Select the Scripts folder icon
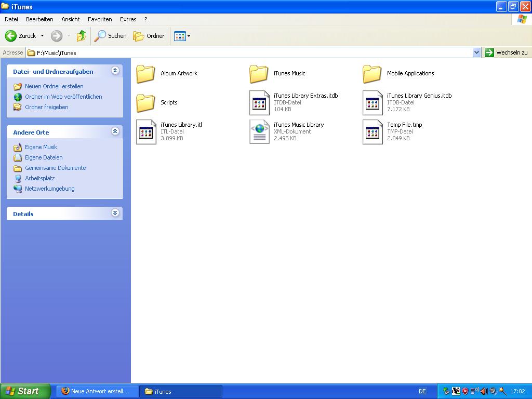The height and width of the screenshot is (399, 532). [x=145, y=103]
